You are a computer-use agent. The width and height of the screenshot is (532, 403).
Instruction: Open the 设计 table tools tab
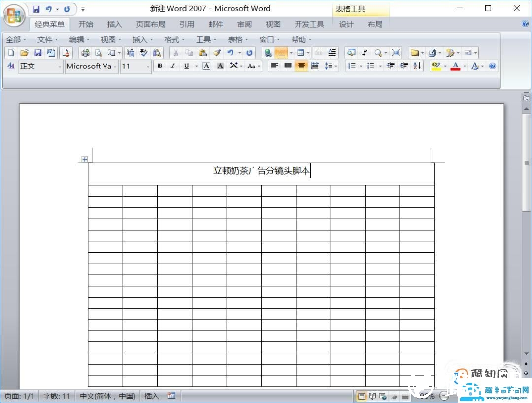[x=346, y=24]
